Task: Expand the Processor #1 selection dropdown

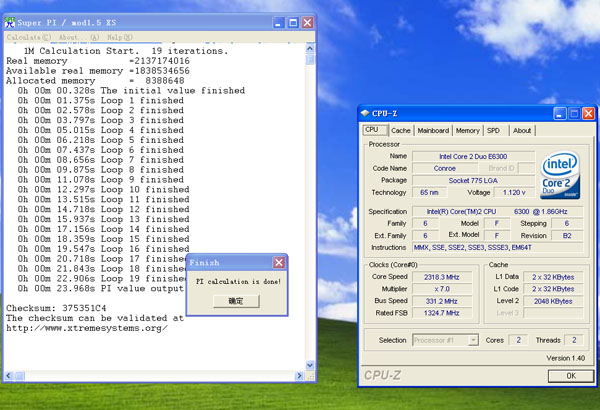Action: tap(473, 340)
